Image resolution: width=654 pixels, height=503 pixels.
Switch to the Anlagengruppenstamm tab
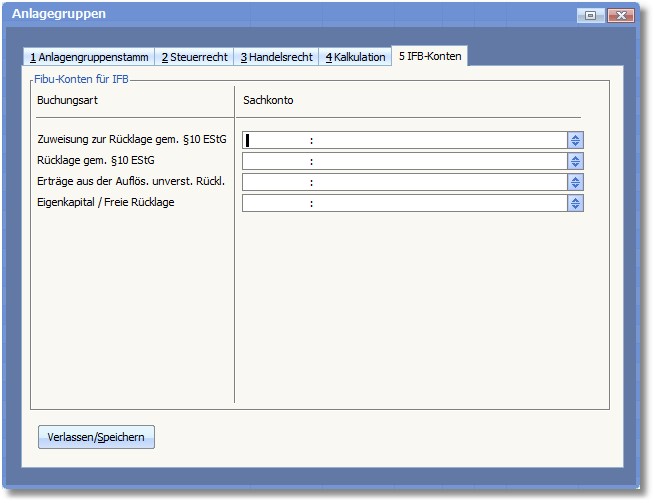pos(89,57)
